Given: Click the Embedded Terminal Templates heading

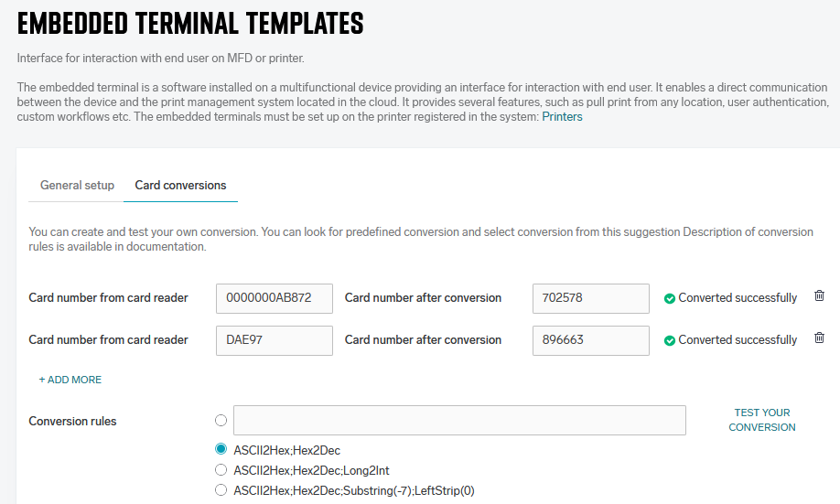Looking at the screenshot, I should [x=190, y=23].
